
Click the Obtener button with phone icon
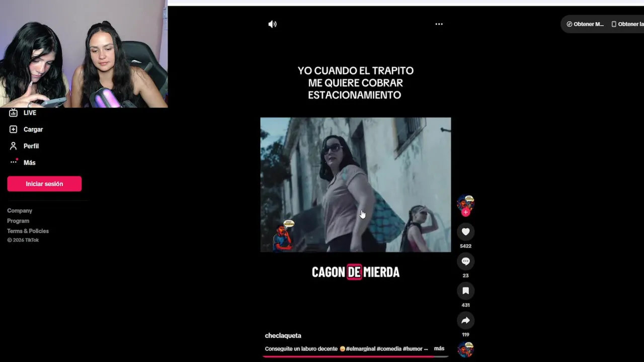627,24
